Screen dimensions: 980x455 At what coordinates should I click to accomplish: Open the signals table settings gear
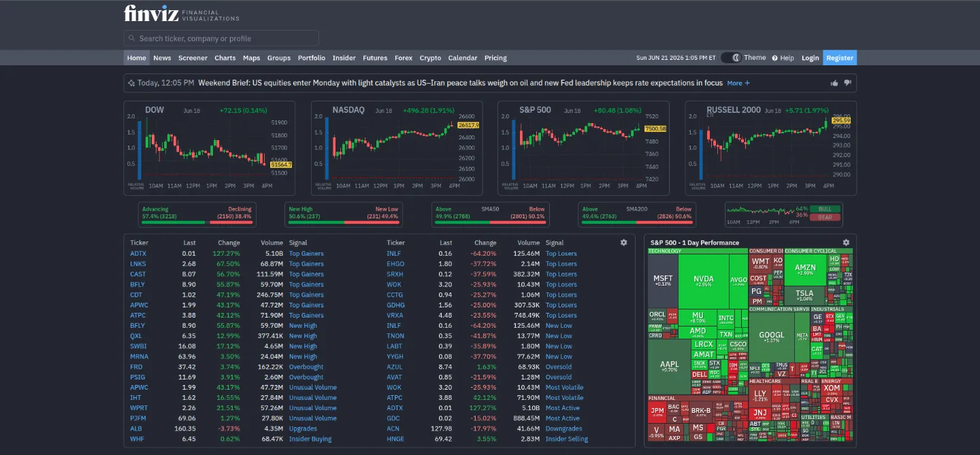(x=623, y=242)
